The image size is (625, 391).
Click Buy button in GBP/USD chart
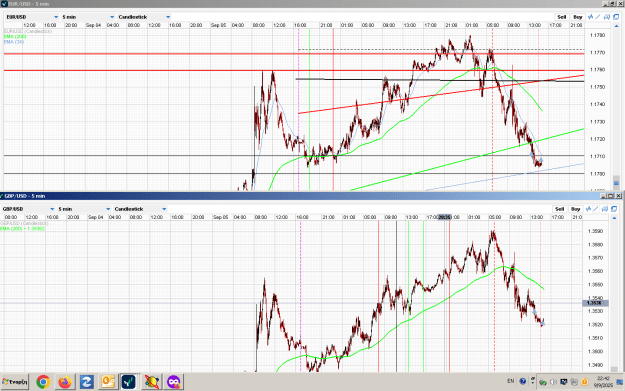[x=576, y=209]
